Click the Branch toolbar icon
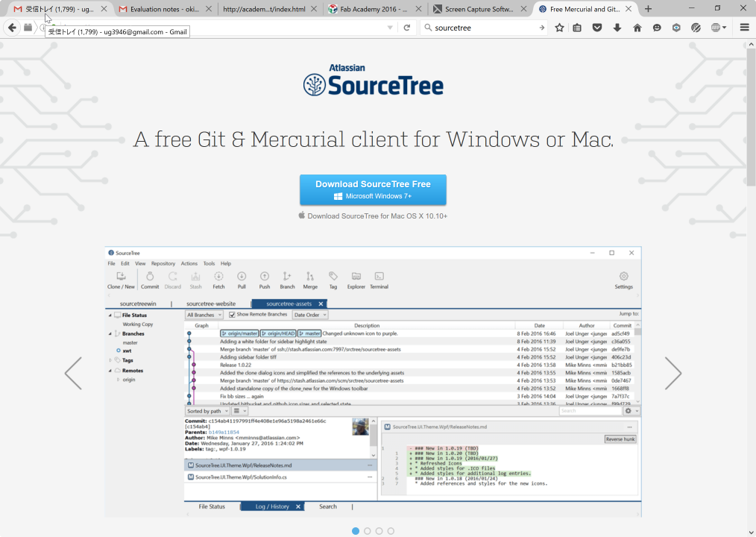Viewport: 756px width, 537px height. point(287,280)
